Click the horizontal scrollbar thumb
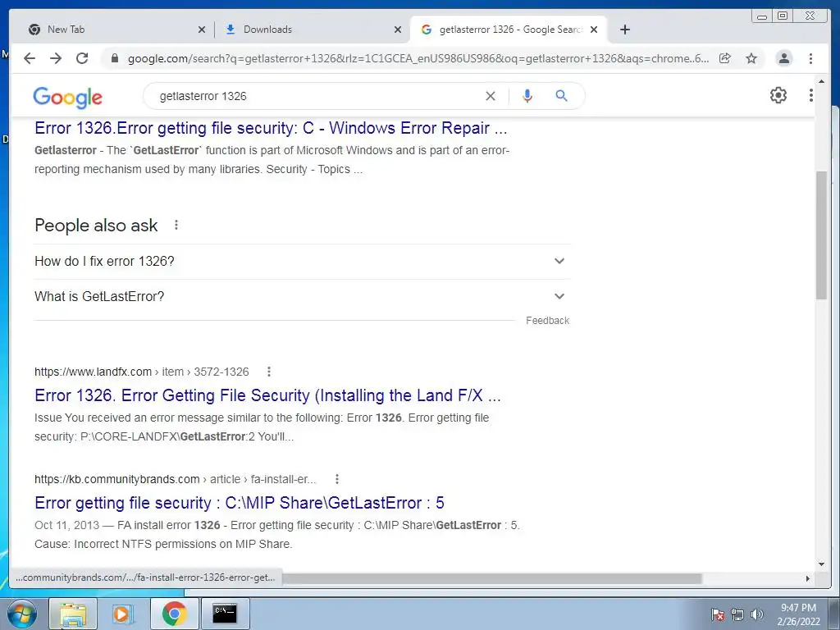Screen dimensions: 840x630 [x=492, y=578]
